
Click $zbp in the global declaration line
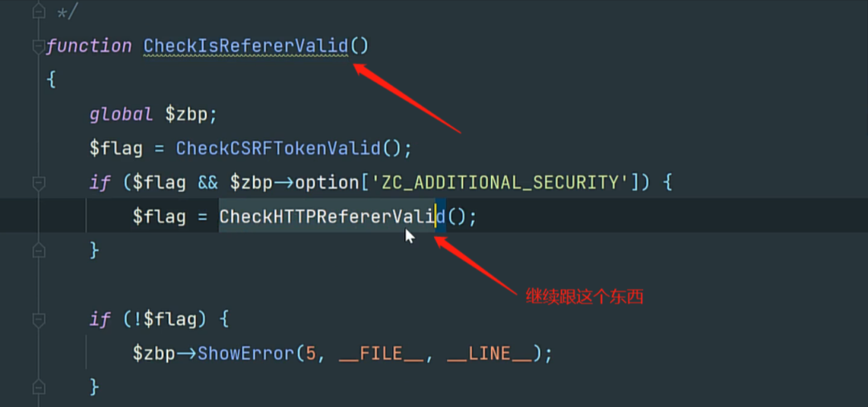pyautogui.click(x=186, y=115)
